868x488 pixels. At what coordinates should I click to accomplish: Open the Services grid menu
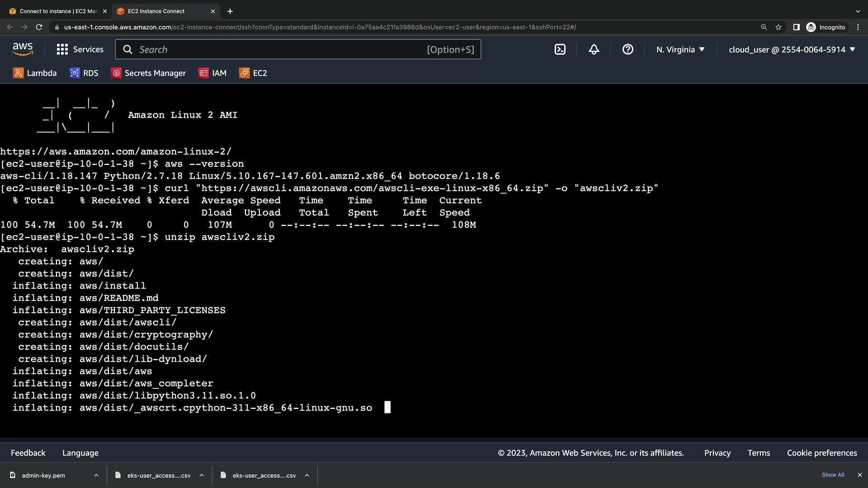click(80, 50)
